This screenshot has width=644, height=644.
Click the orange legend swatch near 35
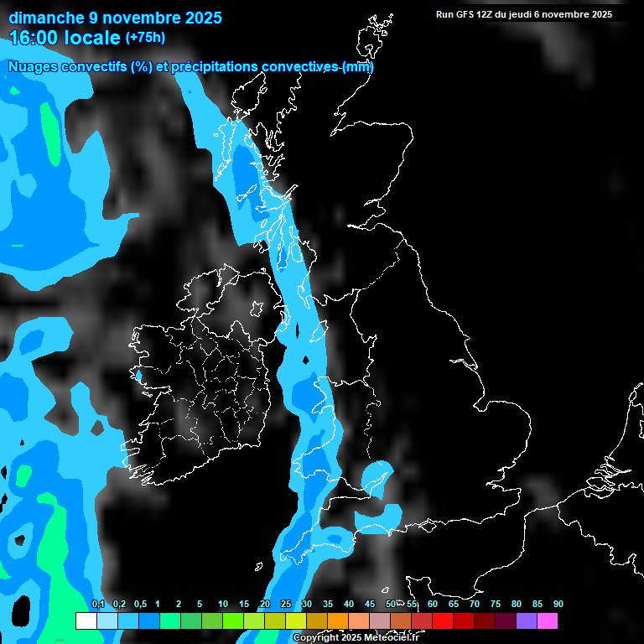tap(337, 621)
